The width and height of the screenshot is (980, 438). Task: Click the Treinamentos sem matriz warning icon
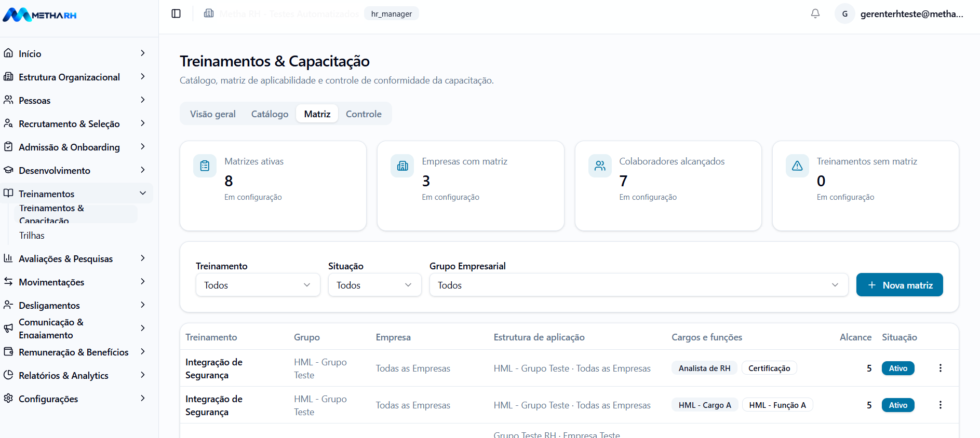pyautogui.click(x=797, y=166)
